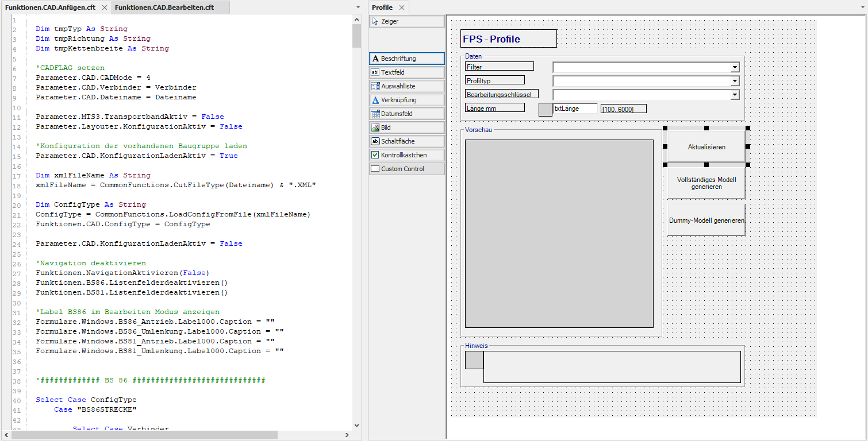
Task: Select the Custom Control tool
Action: click(x=406, y=169)
